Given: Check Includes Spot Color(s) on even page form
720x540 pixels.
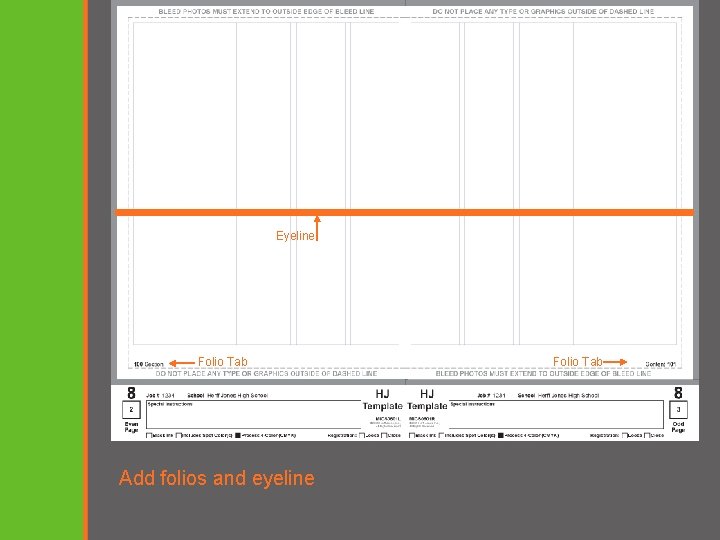Looking at the screenshot, I should [179, 435].
